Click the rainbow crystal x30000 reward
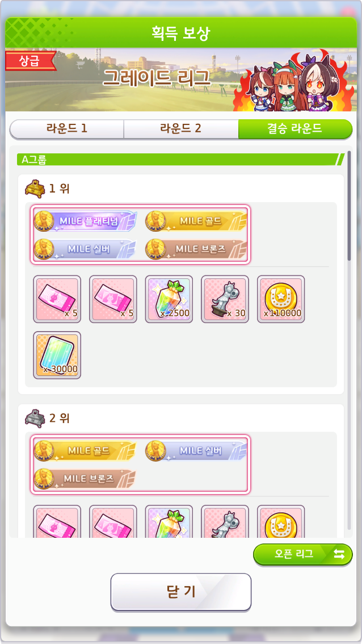The image size is (362, 644). click(x=57, y=355)
